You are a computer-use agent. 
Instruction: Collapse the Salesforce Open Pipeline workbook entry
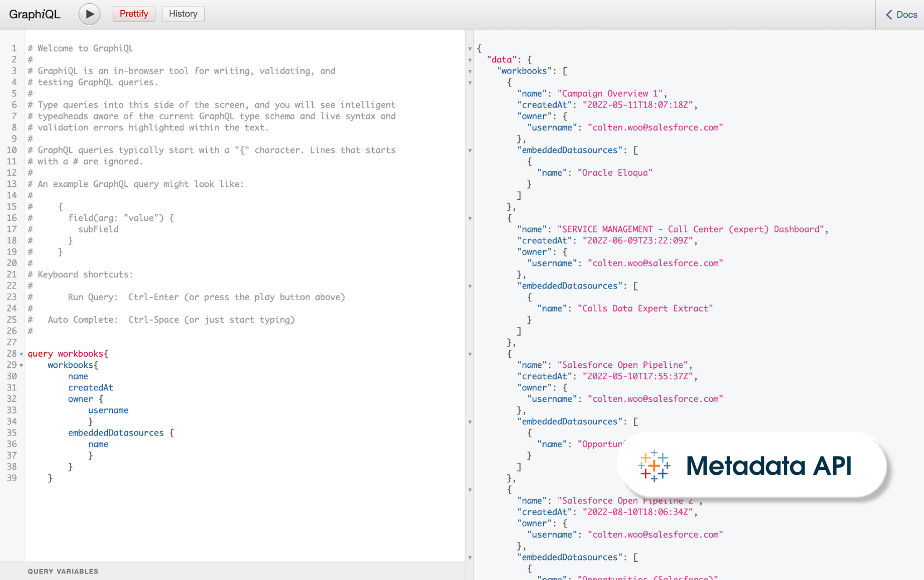[470, 354]
